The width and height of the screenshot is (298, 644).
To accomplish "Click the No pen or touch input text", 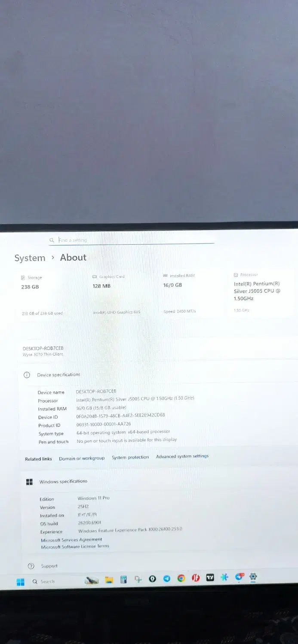I will 127,440.
